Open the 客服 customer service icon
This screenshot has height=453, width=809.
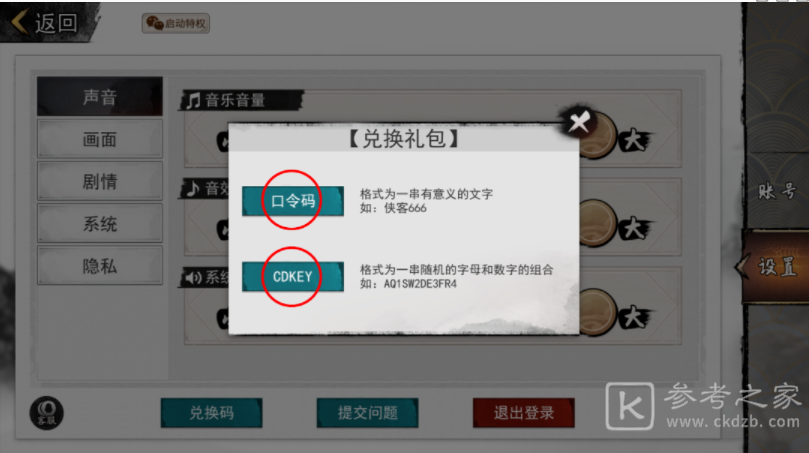pyautogui.click(x=46, y=413)
